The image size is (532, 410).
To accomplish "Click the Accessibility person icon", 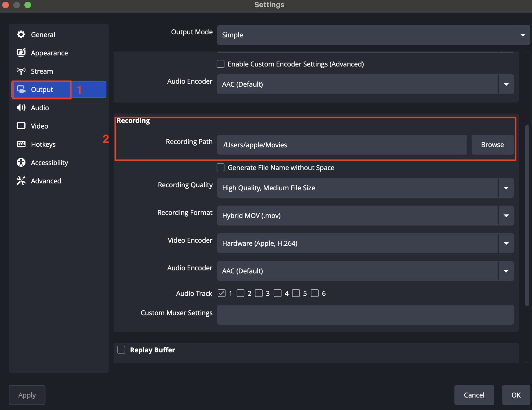I will (x=21, y=162).
